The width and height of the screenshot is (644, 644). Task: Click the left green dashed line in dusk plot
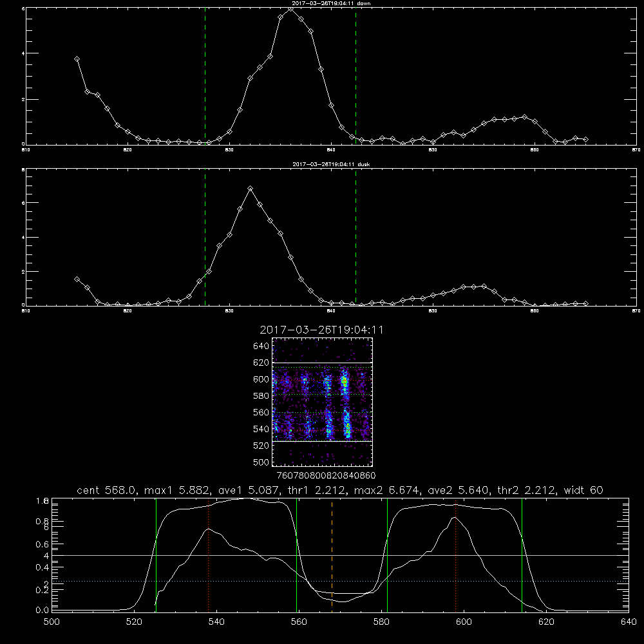coord(205,237)
